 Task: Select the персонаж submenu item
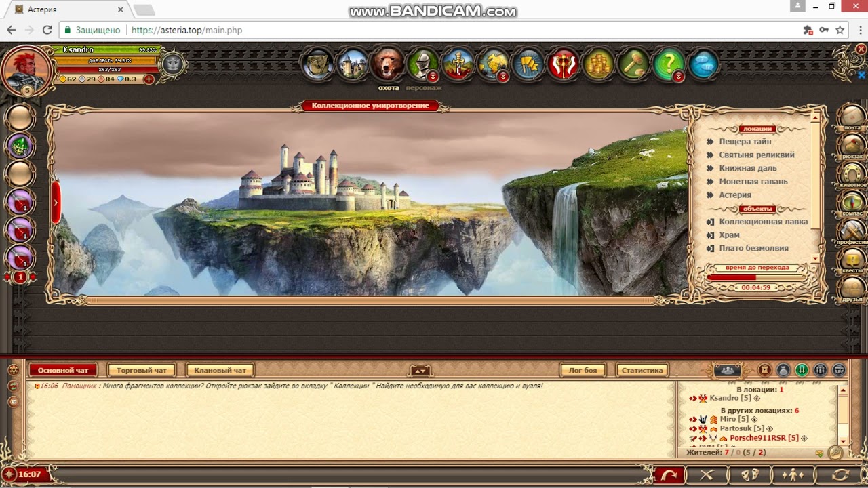click(424, 88)
